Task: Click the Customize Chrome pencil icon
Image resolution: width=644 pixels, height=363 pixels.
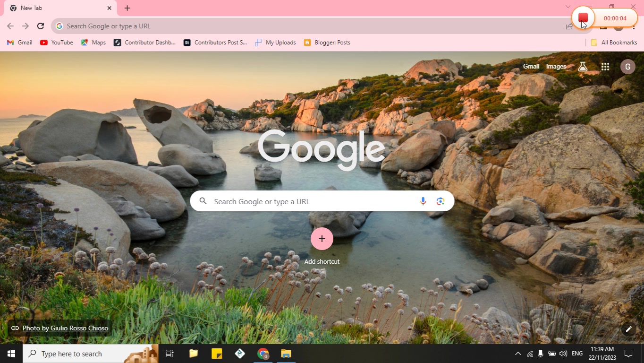Action: click(629, 329)
